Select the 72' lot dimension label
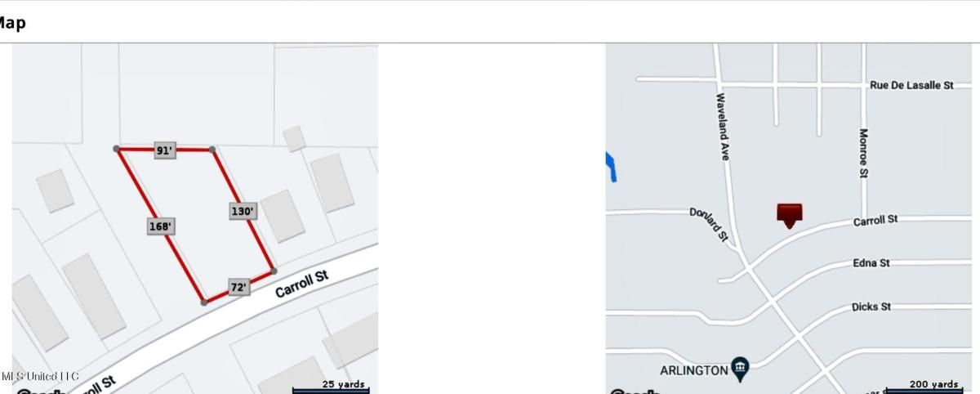 (x=238, y=288)
